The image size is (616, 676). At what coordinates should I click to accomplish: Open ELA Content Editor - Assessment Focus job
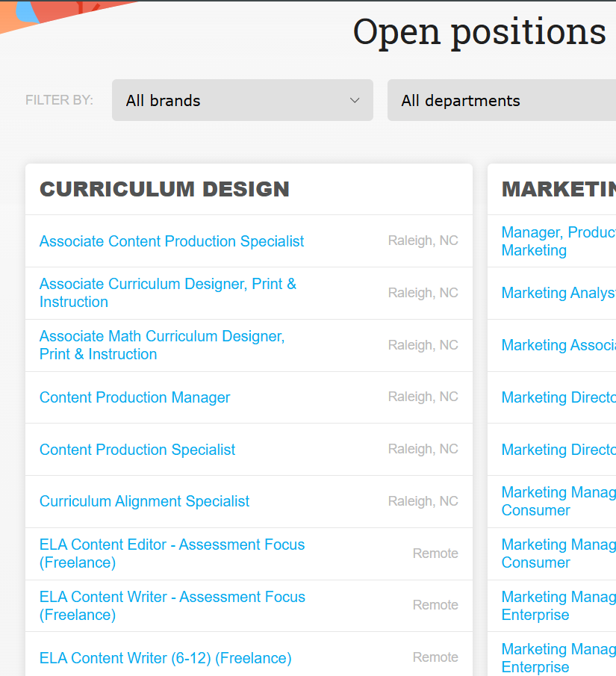coord(172,553)
